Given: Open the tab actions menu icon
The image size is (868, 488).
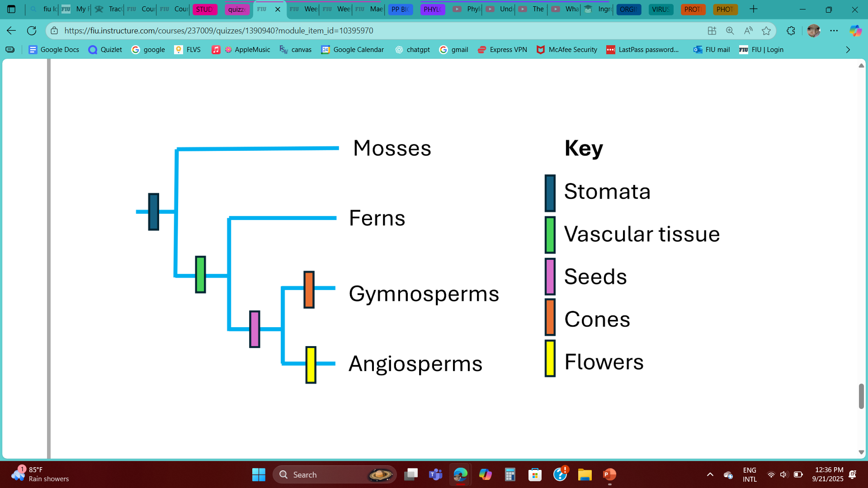Looking at the screenshot, I should coord(11,9).
